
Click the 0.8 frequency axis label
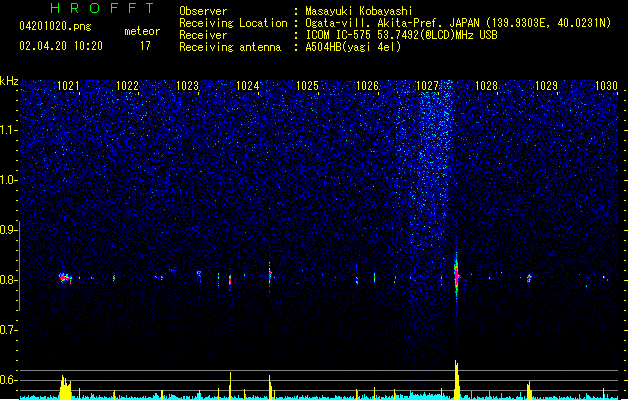pyautogui.click(x=8, y=280)
